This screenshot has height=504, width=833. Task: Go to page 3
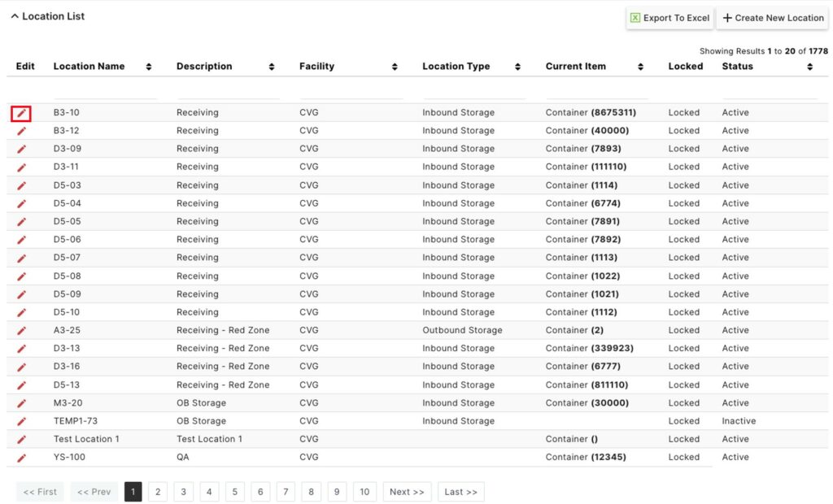[x=183, y=492]
